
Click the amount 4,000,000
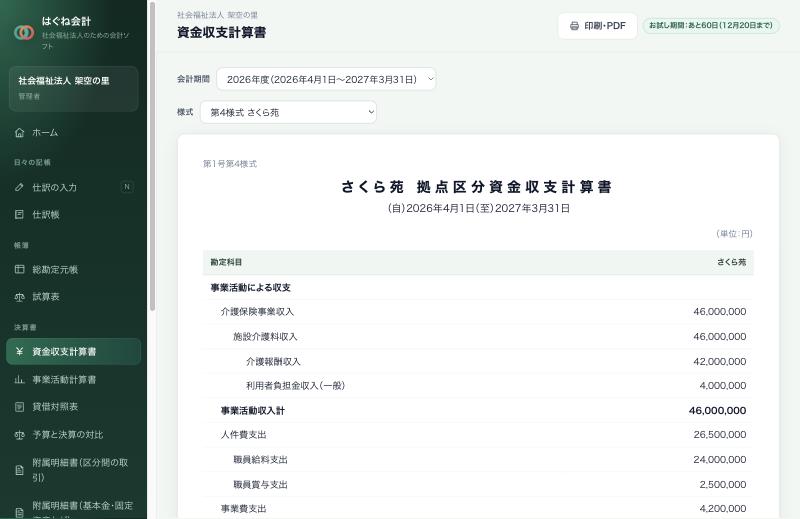tap(722, 386)
